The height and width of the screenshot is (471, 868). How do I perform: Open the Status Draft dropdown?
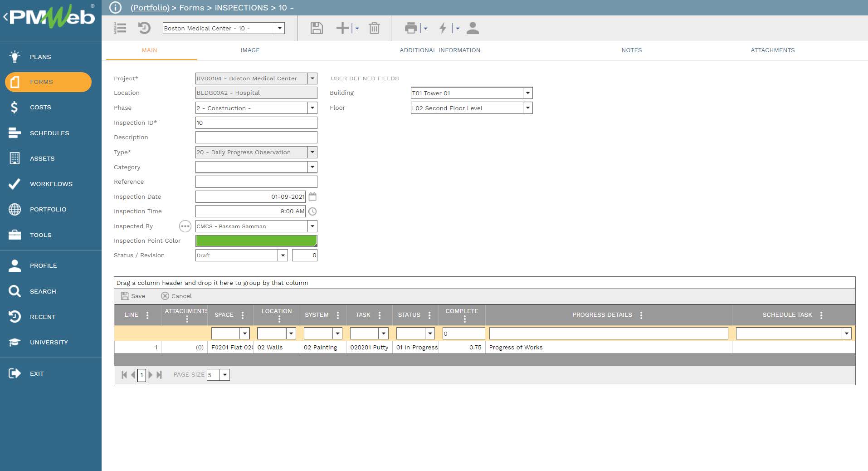pyautogui.click(x=283, y=255)
